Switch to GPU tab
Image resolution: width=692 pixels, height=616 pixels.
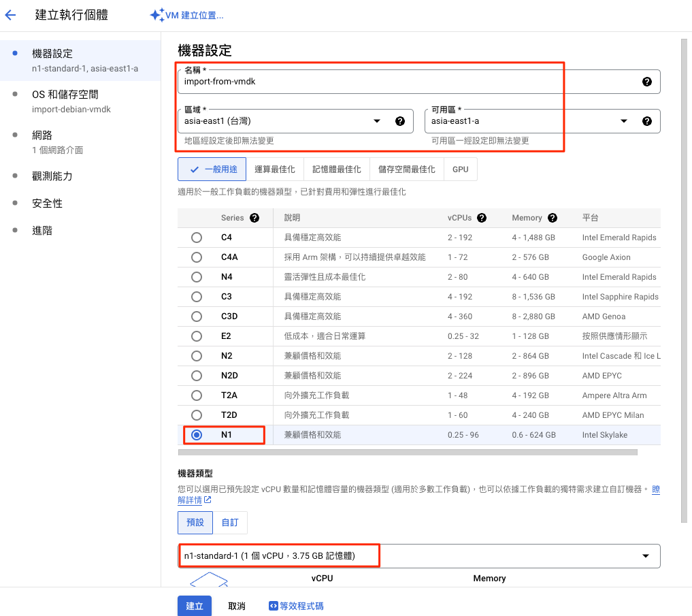pyautogui.click(x=460, y=169)
